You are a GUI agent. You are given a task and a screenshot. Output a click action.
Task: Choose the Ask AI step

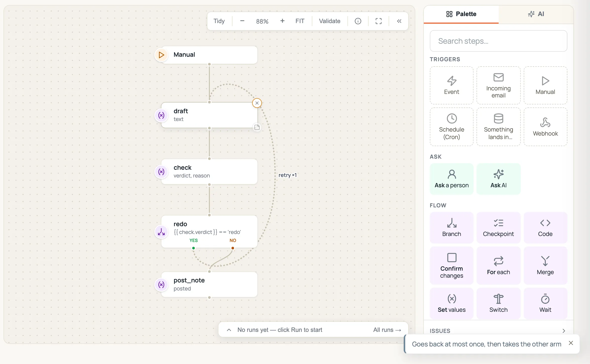pos(498,179)
